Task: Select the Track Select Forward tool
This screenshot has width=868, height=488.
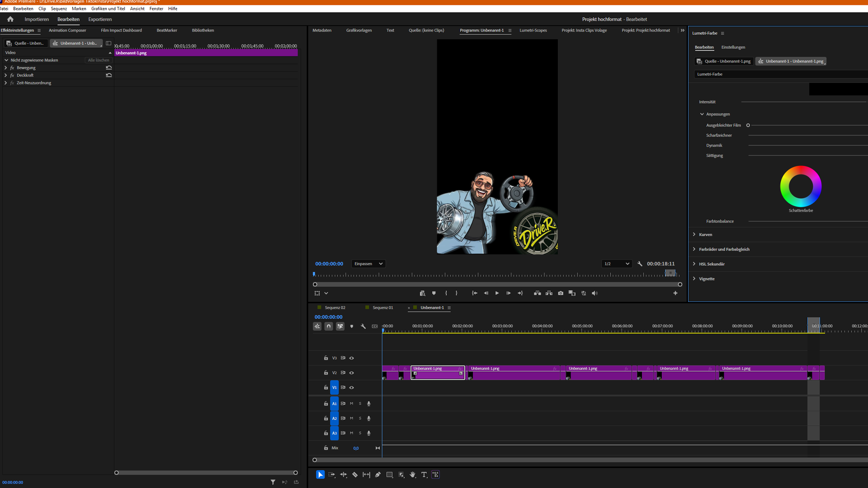Action: tap(332, 474)
